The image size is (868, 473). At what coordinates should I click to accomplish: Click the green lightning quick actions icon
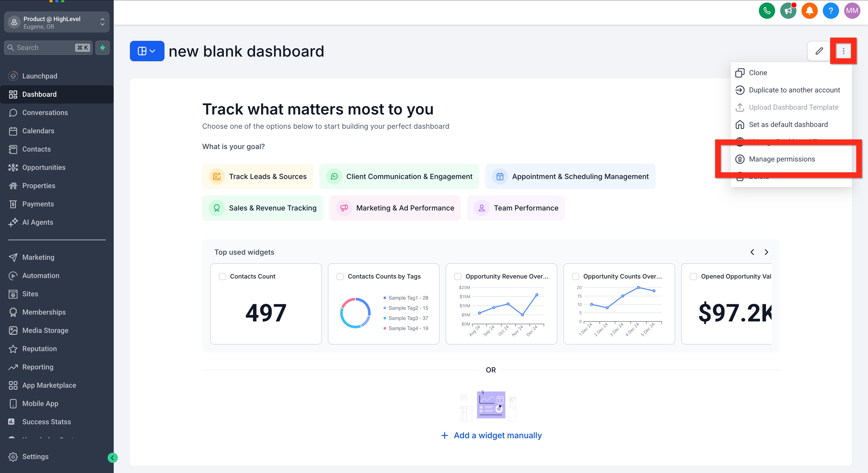click(103, 47)
